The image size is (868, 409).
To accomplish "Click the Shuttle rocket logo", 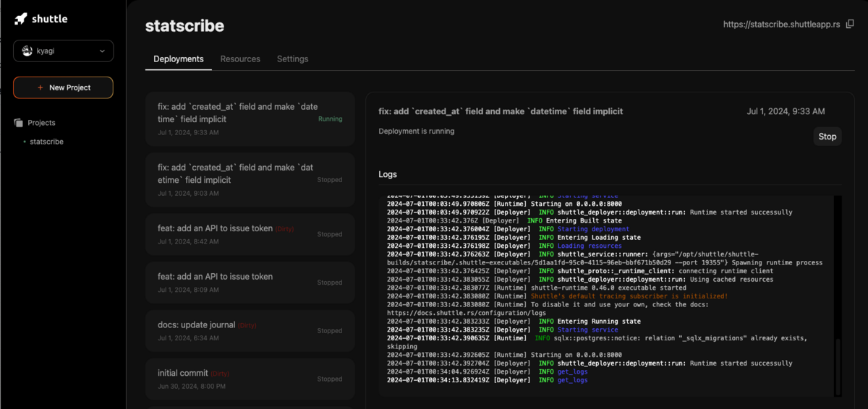I will (20, 19).
